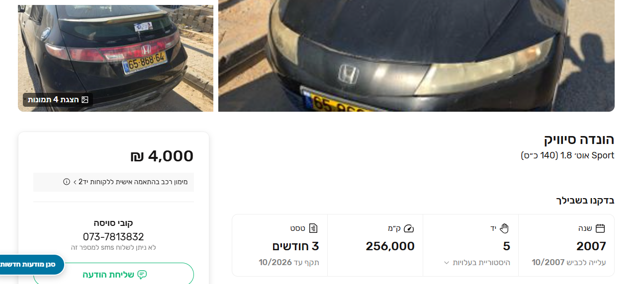Open the rear view Honda thumbnail
This screenshot has height=284, width=644.
point(115,58)
